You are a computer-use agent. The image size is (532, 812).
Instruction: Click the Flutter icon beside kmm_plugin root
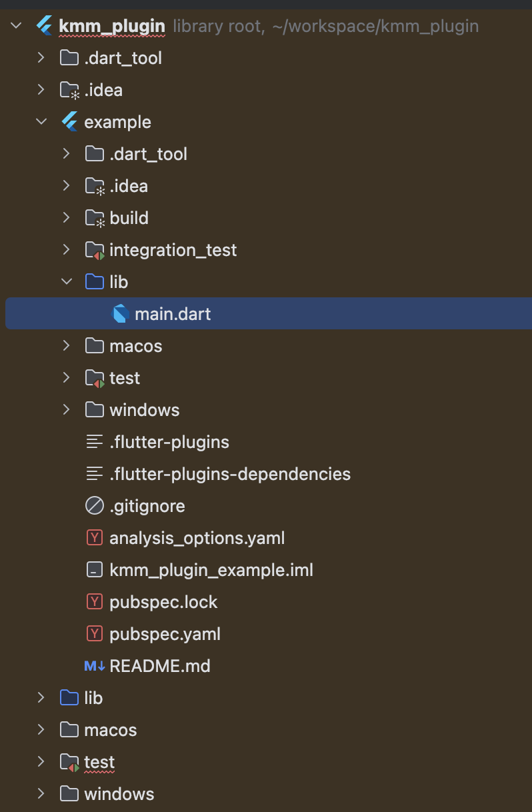tap(44, 26)
